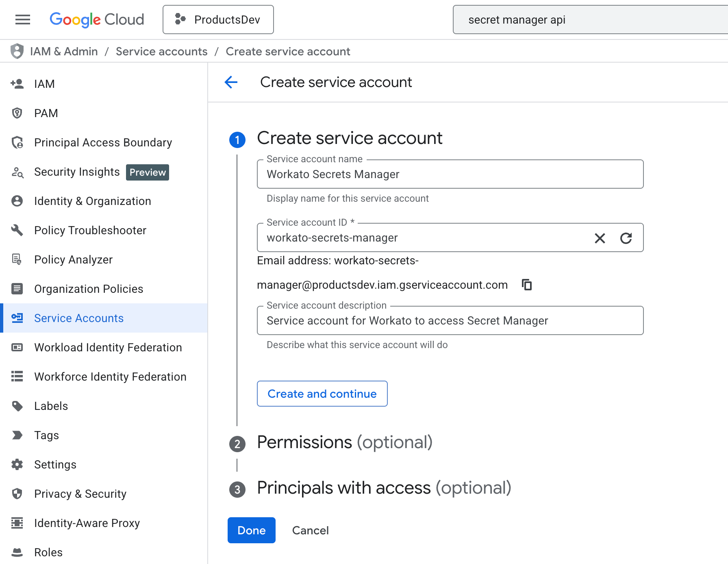
Task: Expand the Principals with access section
Action: [384, 488]
